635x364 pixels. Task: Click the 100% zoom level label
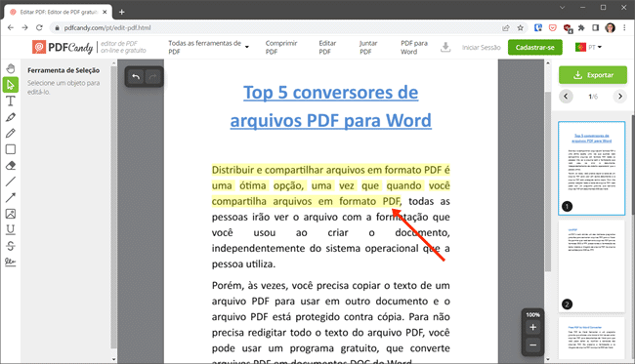(533, 314)
